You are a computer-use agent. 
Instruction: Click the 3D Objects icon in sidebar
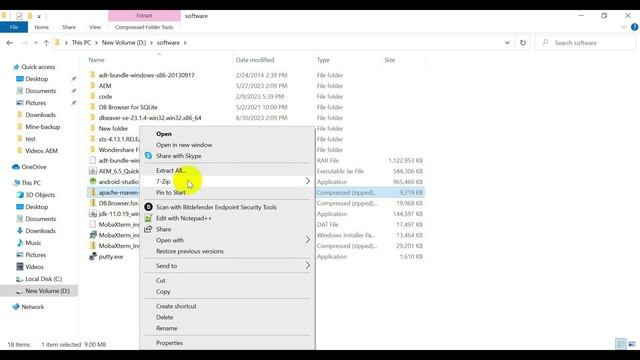point(20,195)
